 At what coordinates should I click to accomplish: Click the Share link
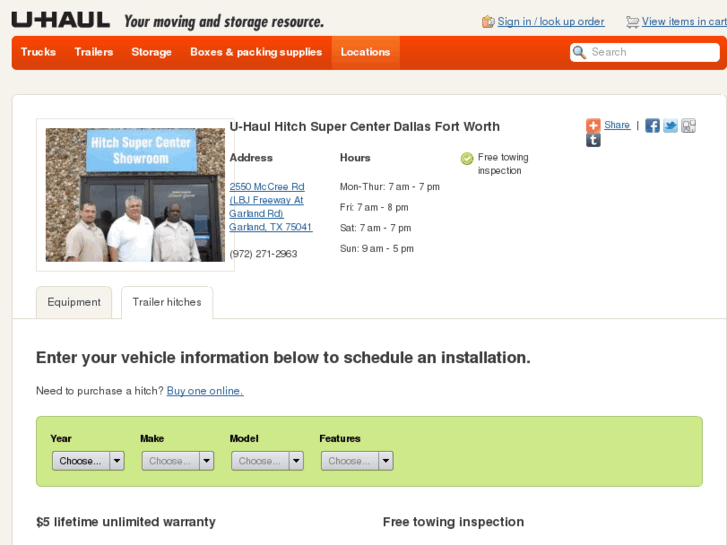[x=617, y=125]
